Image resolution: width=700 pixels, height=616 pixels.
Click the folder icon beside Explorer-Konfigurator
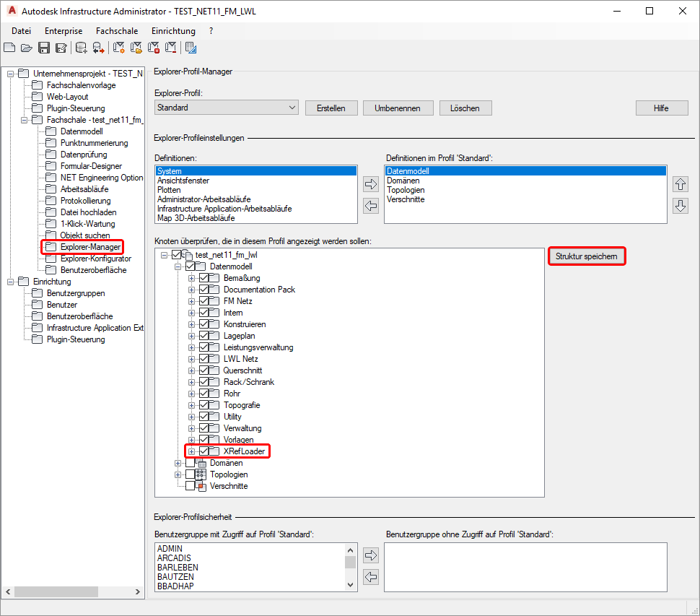pyautogui.click(x=51, y=259)
